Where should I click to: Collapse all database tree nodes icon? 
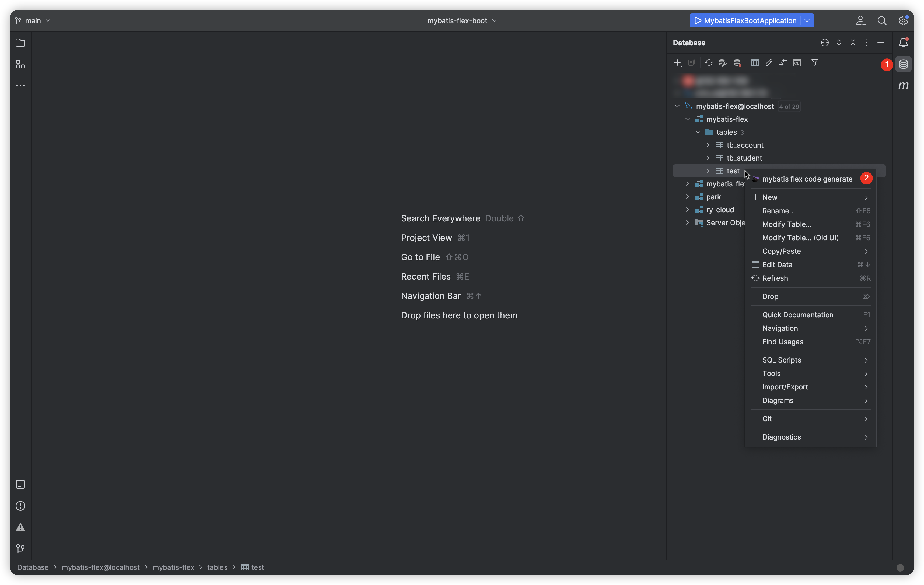[853, 43]
